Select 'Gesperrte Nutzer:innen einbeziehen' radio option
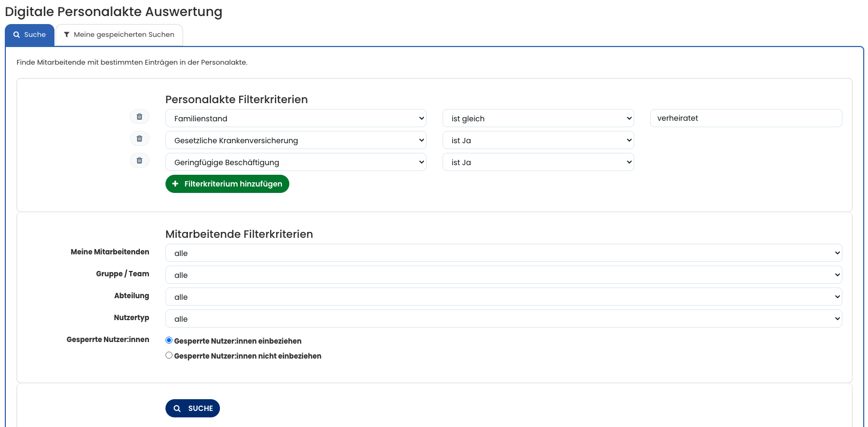The width and height of the screenshot is (868, 427). pyautogui.click(x=169, y=340)
